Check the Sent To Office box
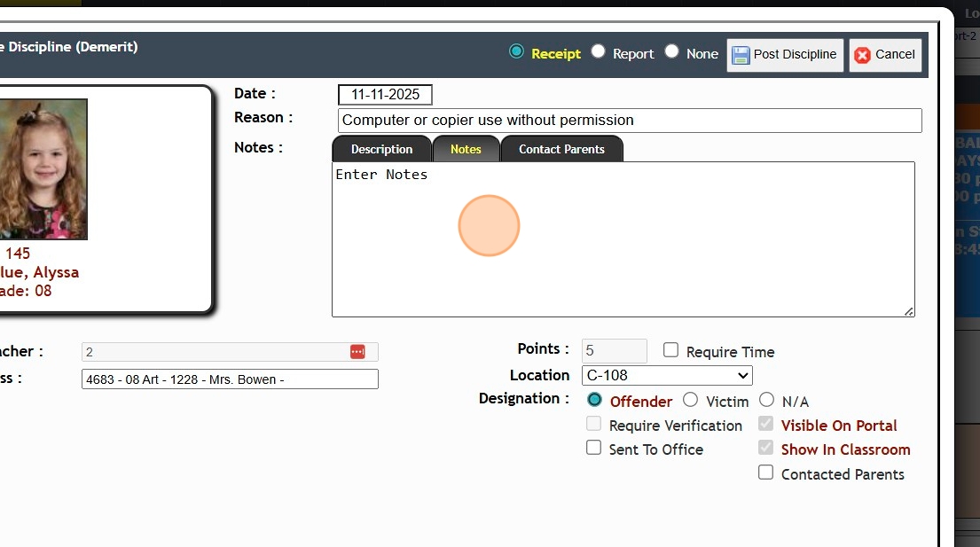The width and height of the screenshot is (980, 547). pos(593,448)
